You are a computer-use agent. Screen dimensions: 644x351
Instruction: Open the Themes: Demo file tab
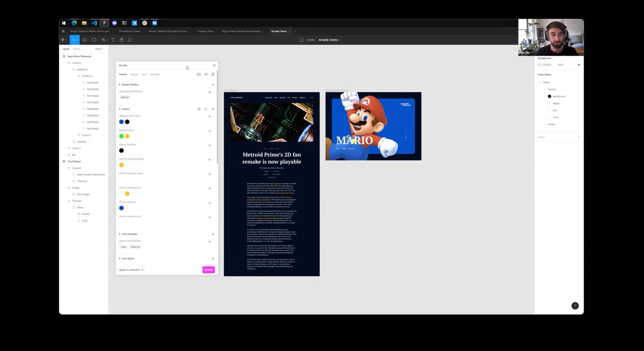click(x=206, y=31)
